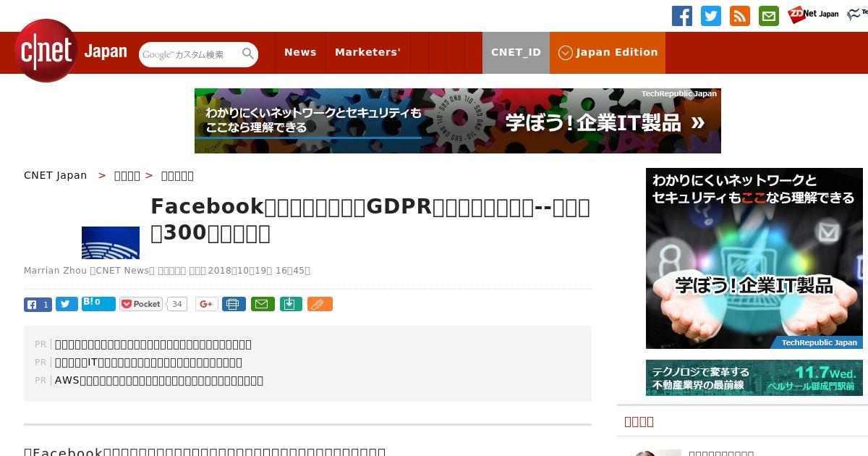Open the article thumbnail image
Viewport: 868px width, 456px height.
tap(111, 242)
